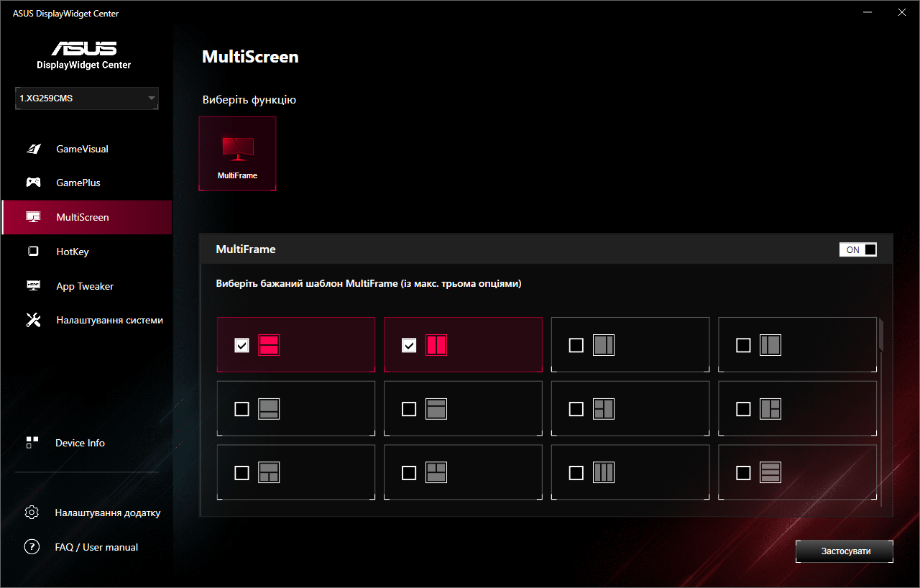920x588 pixels.
Task: Click the App Tweaker icon
Action: (33, 286)
